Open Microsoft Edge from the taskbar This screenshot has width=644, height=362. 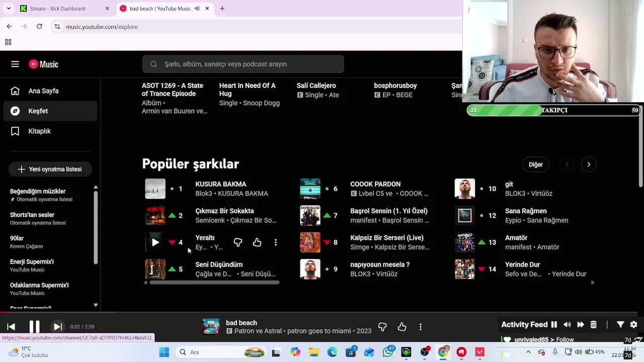pos(333,352)
